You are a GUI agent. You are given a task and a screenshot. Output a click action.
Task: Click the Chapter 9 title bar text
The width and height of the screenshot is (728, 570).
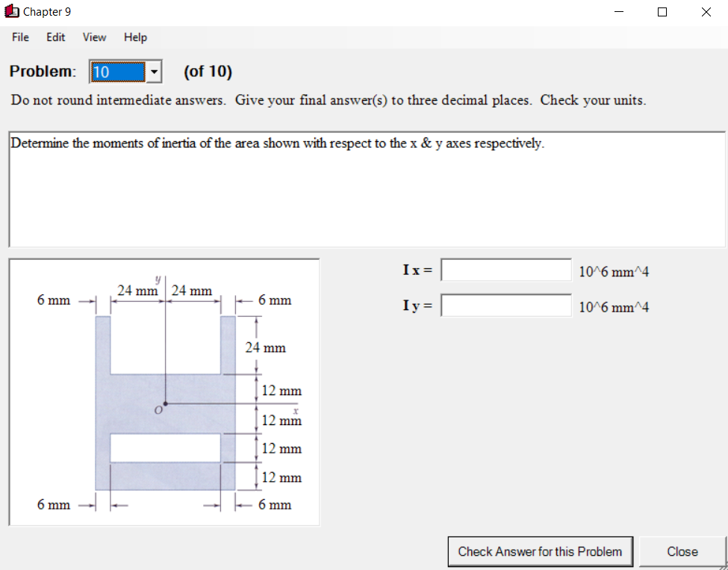tap(46, 11)
